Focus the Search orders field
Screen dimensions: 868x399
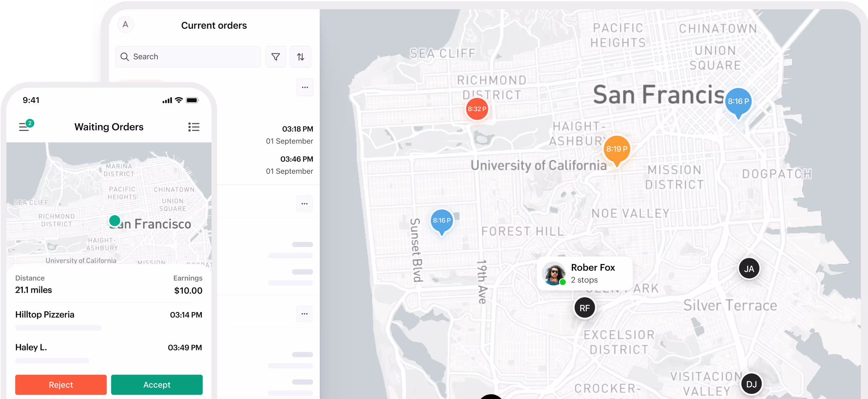click(x=188, y=57)
